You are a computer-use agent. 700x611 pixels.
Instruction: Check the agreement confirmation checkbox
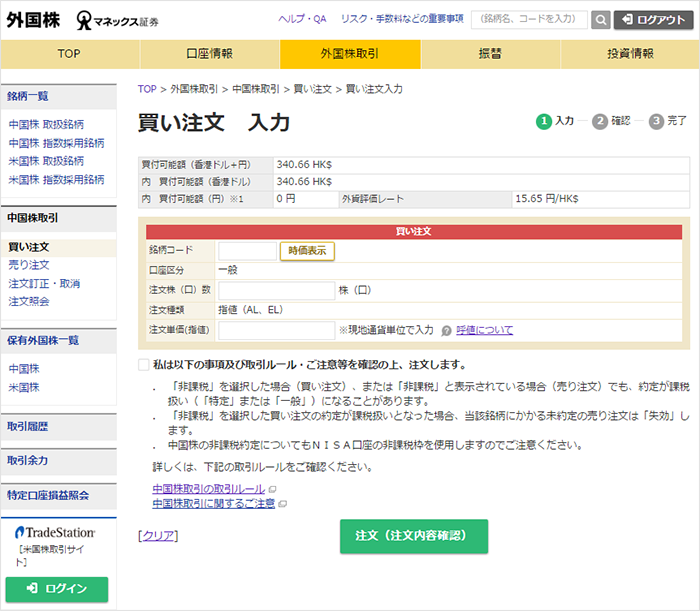pos(144,365)
